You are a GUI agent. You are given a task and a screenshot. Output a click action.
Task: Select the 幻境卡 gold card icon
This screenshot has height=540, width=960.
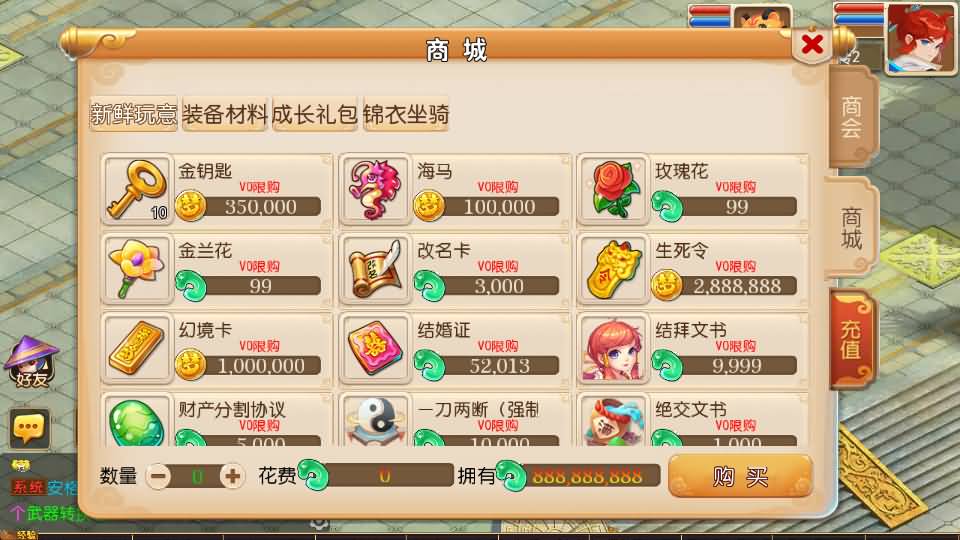[x=137, y=349]
